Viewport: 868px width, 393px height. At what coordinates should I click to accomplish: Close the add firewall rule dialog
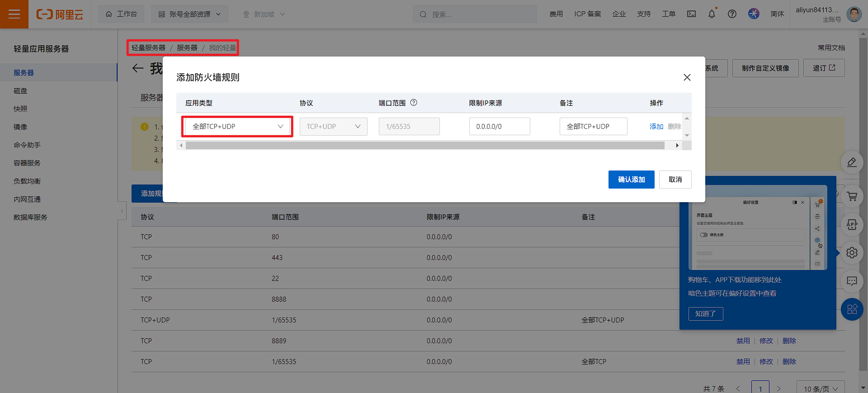click(x=687, y=77)
